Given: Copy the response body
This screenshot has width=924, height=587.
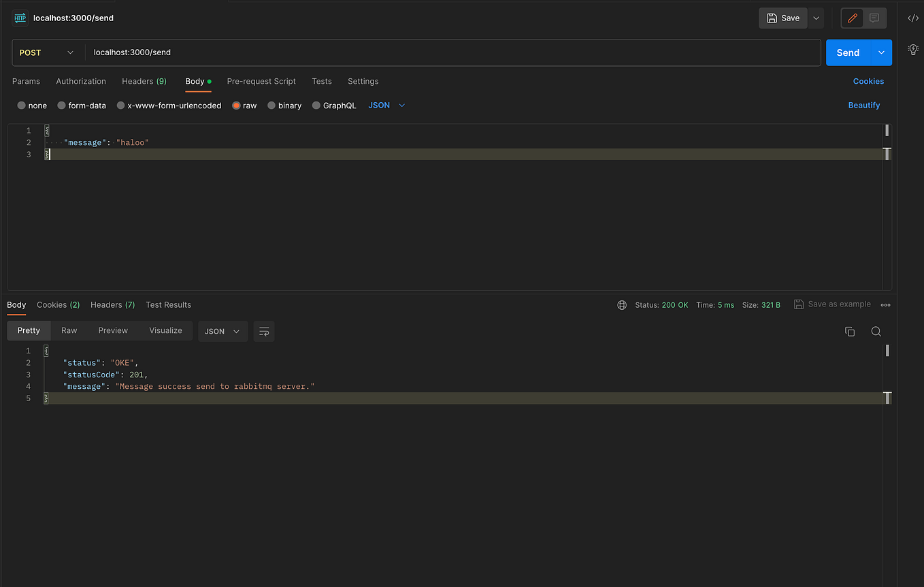Looking at the screenshot, I should click(849, 331).
